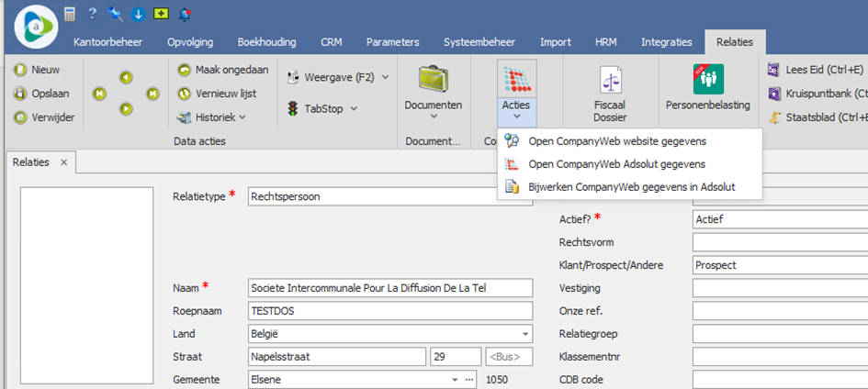868x389 pixels.
Task: Click the Klant/Prospect/Andere field
Action: point(780,265)
